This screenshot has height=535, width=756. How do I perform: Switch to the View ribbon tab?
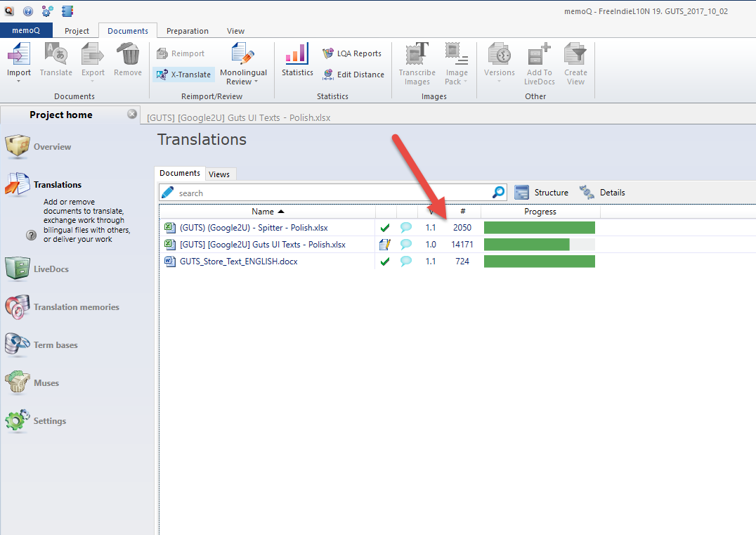pyautogui.click(x=235, y=31)
